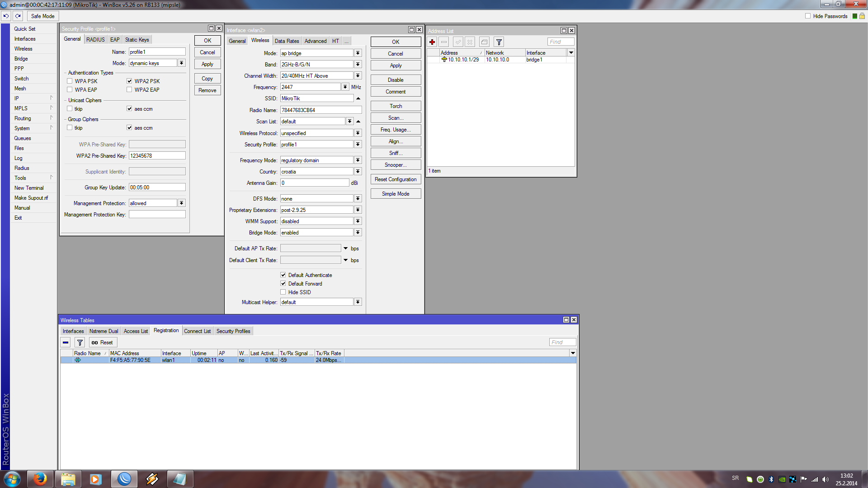Open Country dropdown showing croatia
Screen dimensions: 868x488
click(x=358, y=172)
